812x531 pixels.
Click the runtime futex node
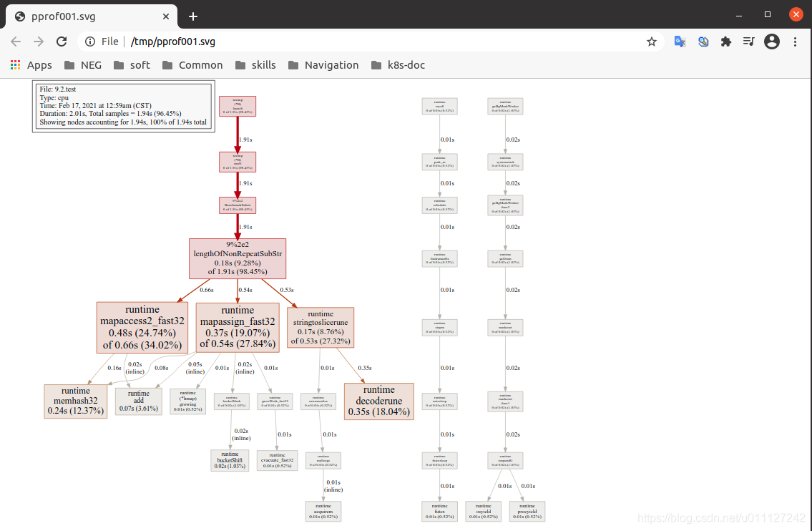440,511
